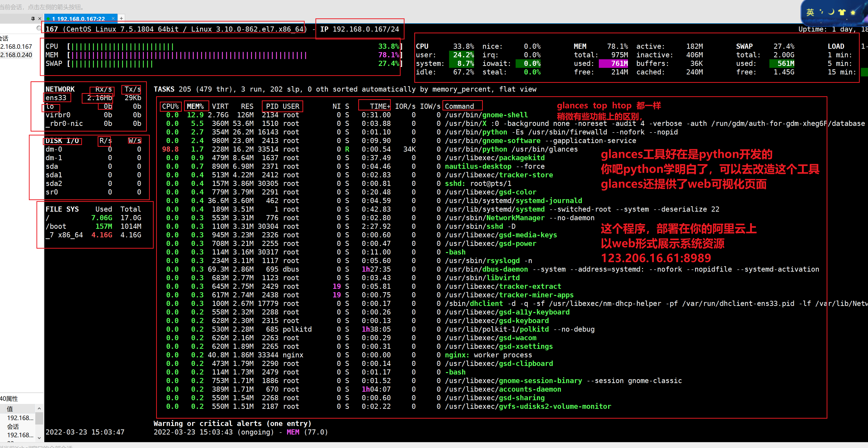The height and width of the screenshot is (448, 868).
Task: Open the IME skin shirt icon
Action: tap(842, 12)
